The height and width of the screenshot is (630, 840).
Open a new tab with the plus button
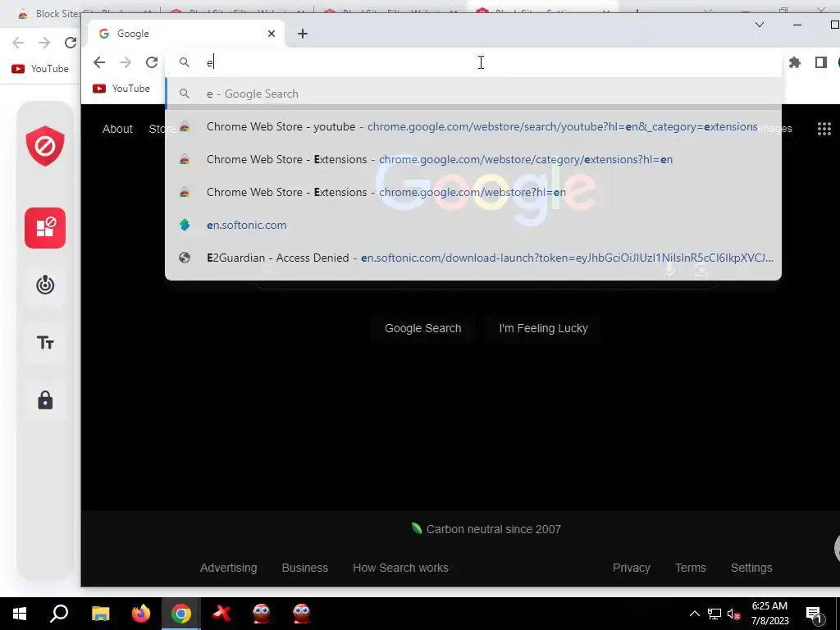coord(303,34)
